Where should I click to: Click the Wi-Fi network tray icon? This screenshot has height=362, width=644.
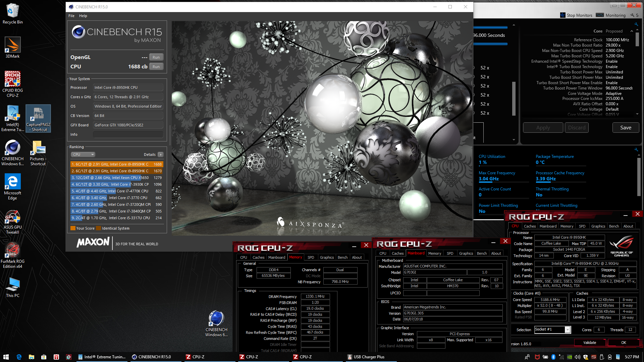click(561, 357)
